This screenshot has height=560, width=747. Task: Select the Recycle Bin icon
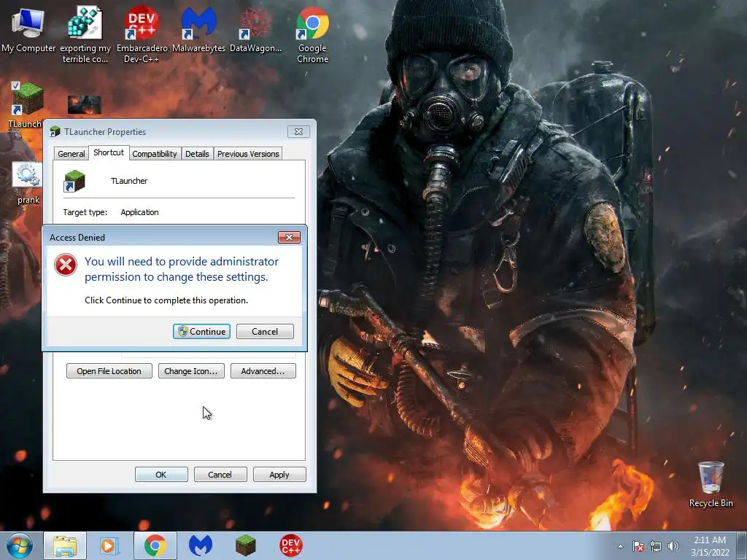tap(711, 485)
